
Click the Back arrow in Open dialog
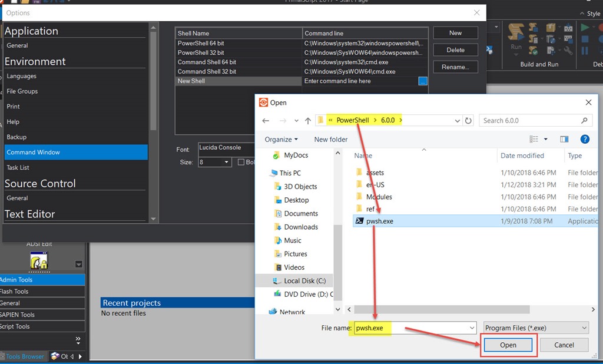(266, 120)
